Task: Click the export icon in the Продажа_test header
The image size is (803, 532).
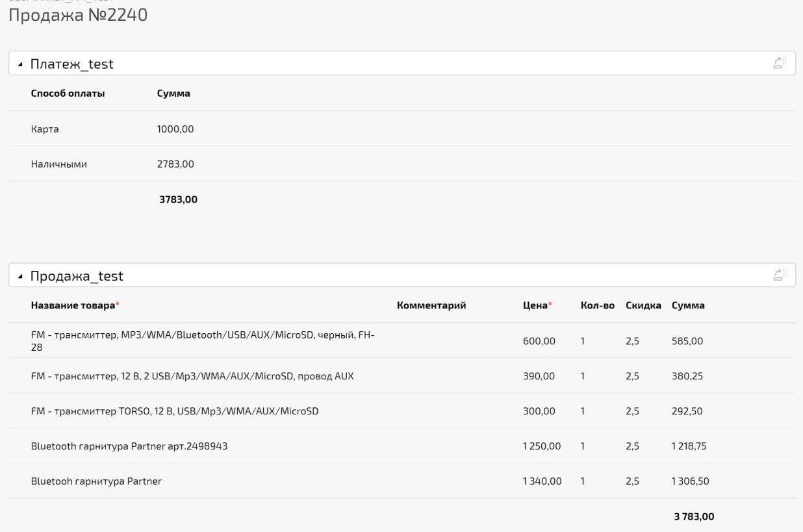Action: (780, 275)
